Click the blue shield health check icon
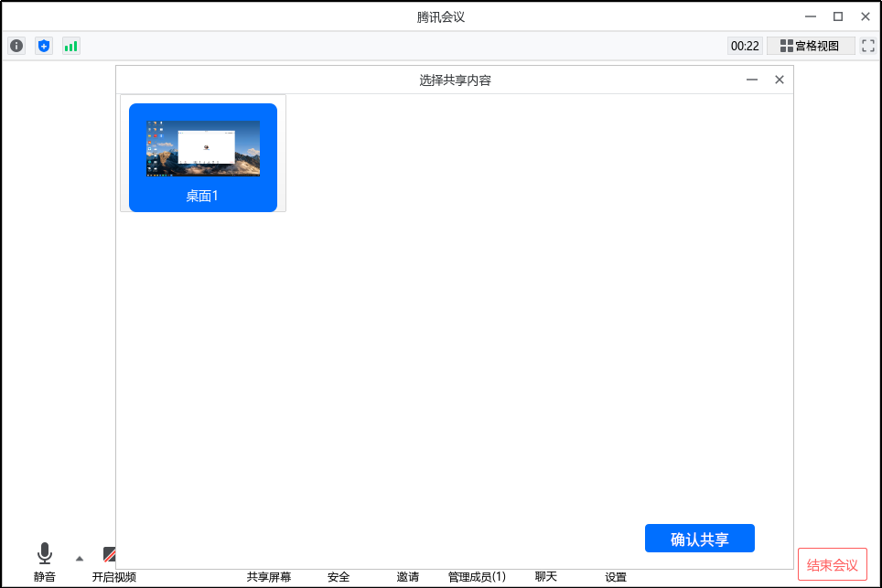Screen dimensions: 882x588 [44, 45]
